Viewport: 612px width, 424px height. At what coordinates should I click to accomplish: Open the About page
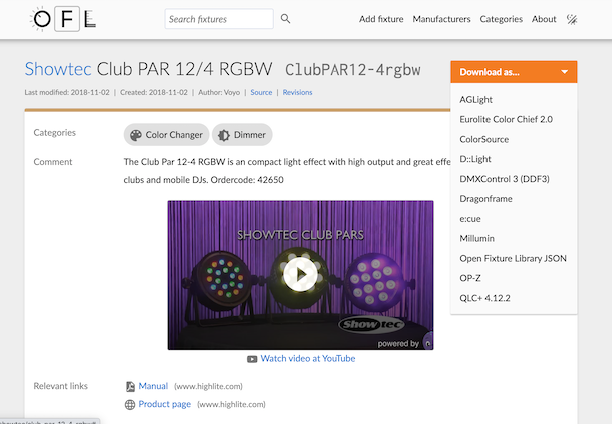point(544,19)
